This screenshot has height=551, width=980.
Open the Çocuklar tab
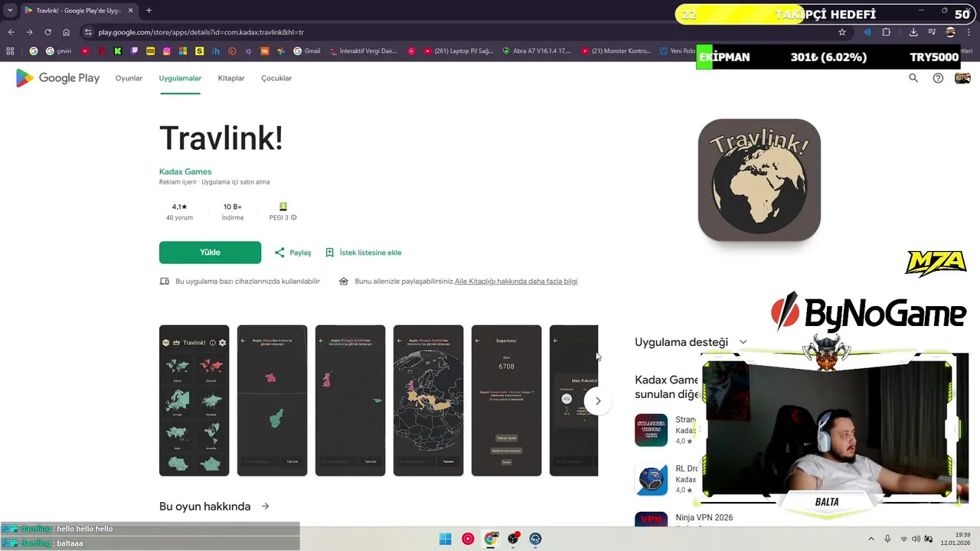(x=276, y=78)
